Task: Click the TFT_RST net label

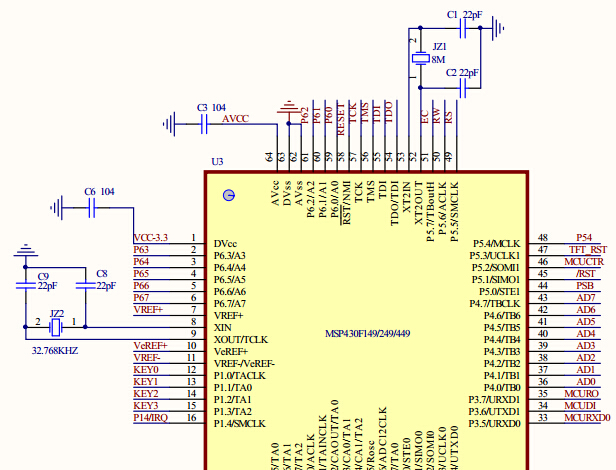Action: point(588,250)
